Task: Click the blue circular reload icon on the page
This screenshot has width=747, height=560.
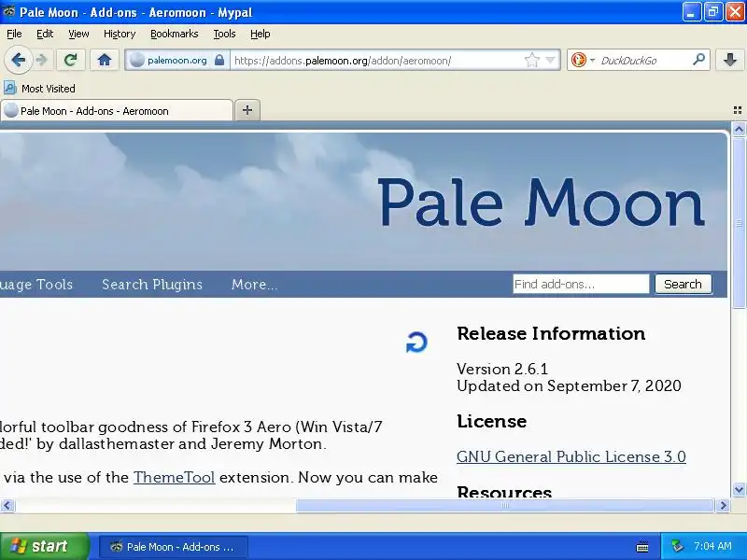Action: coord(416,343)
